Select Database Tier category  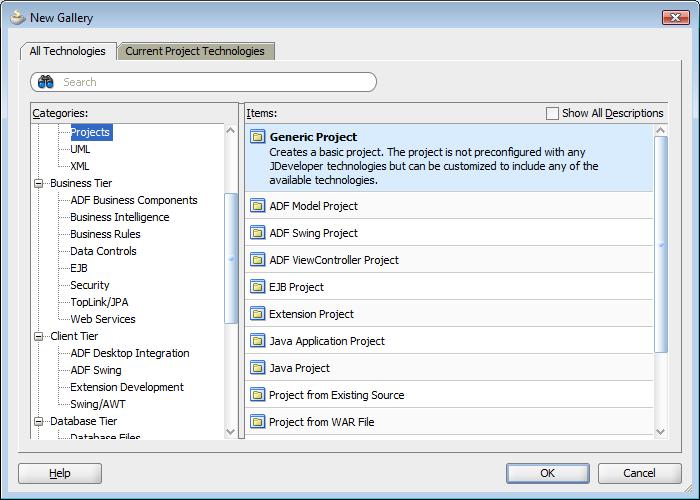pos(83,421)
